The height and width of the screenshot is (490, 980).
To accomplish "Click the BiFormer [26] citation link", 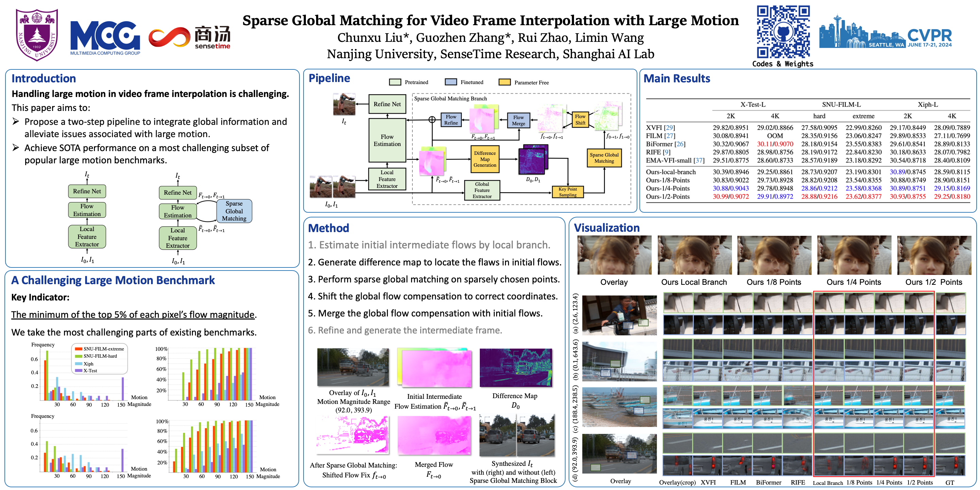I will (680, 144).
